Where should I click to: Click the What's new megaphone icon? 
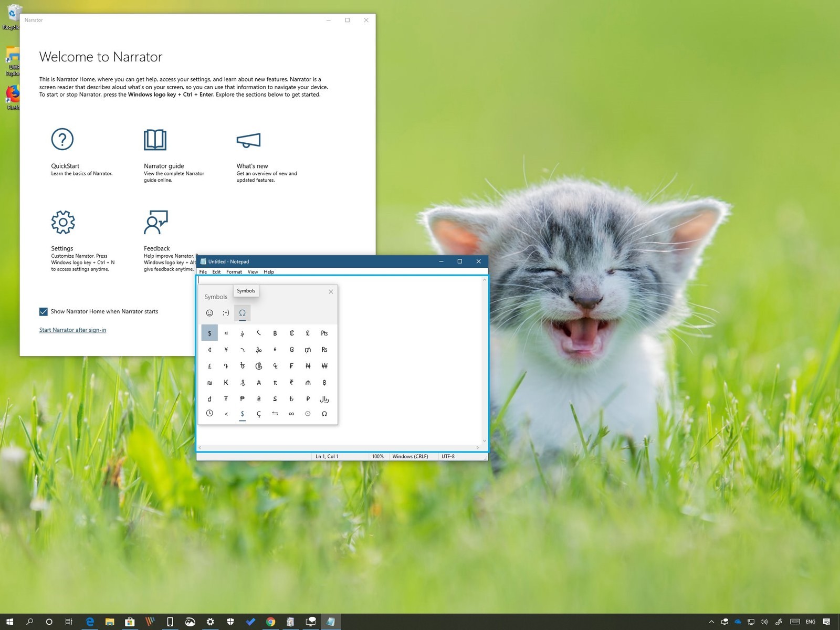click(248, 140)
